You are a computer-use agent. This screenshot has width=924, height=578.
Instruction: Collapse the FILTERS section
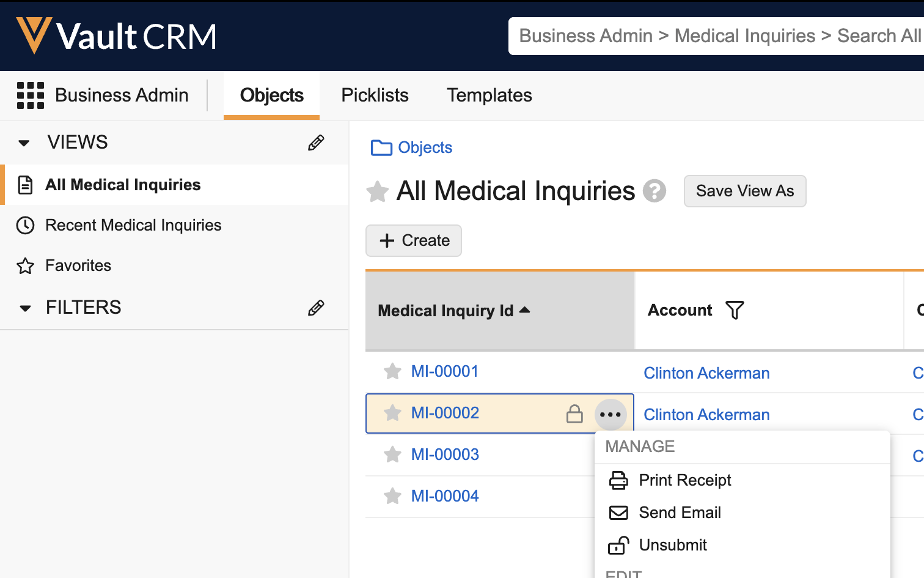click(x=23, y=308)
